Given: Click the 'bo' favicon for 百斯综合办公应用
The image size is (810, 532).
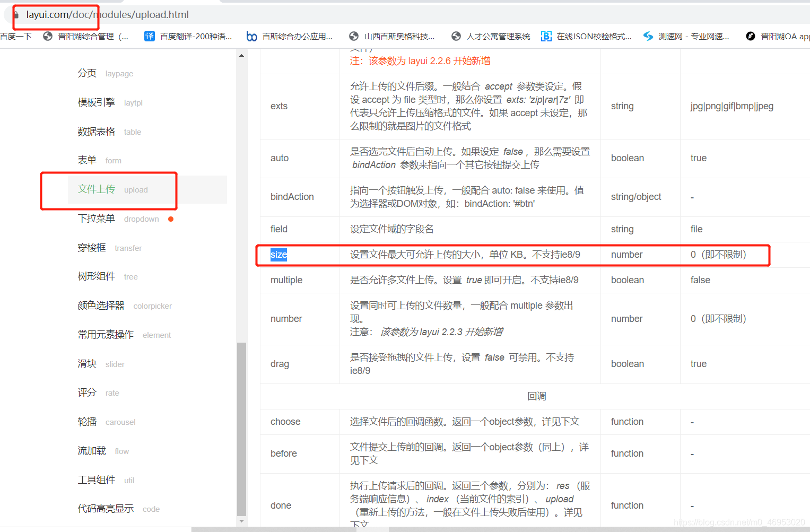Looking at the screenshot, I should [x=251, y=36].
